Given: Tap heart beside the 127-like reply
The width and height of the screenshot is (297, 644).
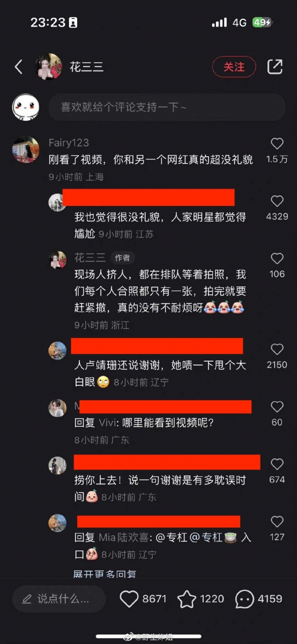Looking at the screenshot, I should [277, 522].
